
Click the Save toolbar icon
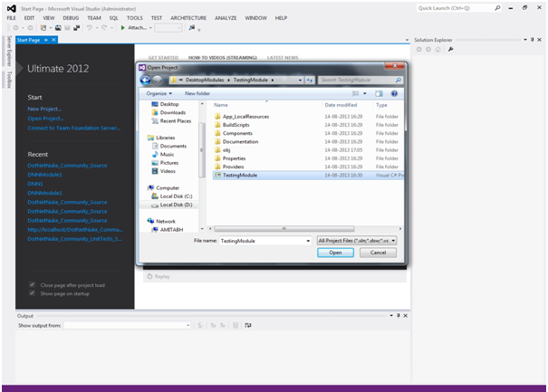click(x=67, y=28)
